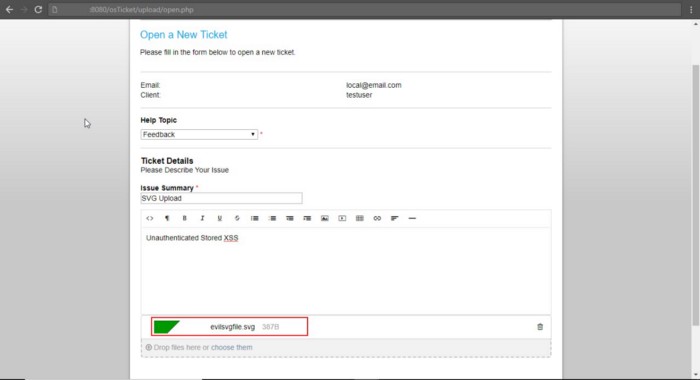Toggle underline formatting in editor
The height and width of the screenshot is (380, 700).
click(x=220, y=218)
